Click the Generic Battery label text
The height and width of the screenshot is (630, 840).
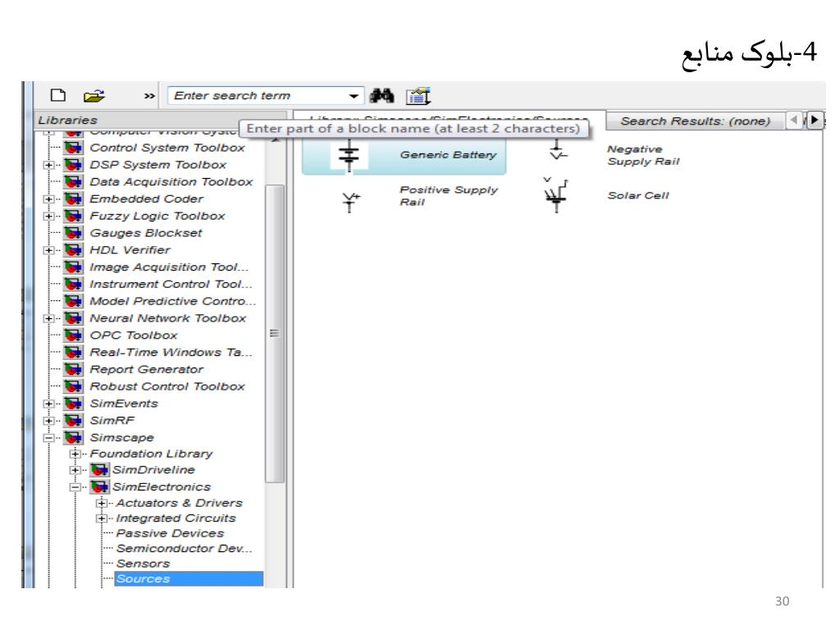448,155
